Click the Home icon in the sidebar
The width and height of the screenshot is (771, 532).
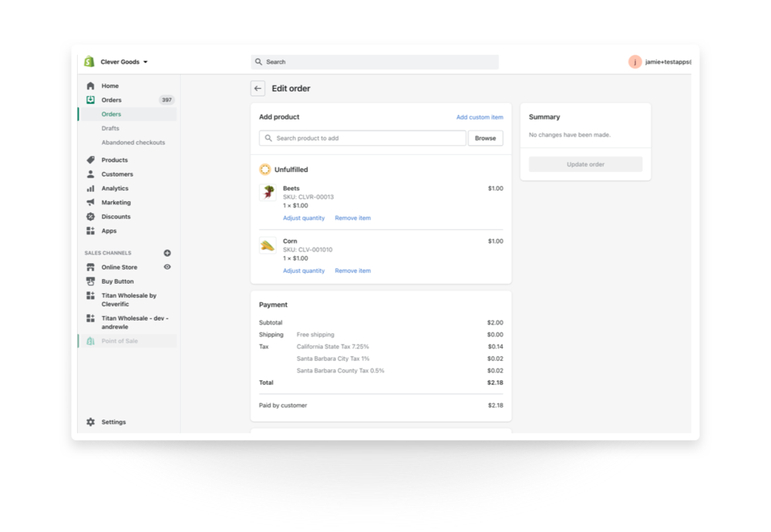90,86
